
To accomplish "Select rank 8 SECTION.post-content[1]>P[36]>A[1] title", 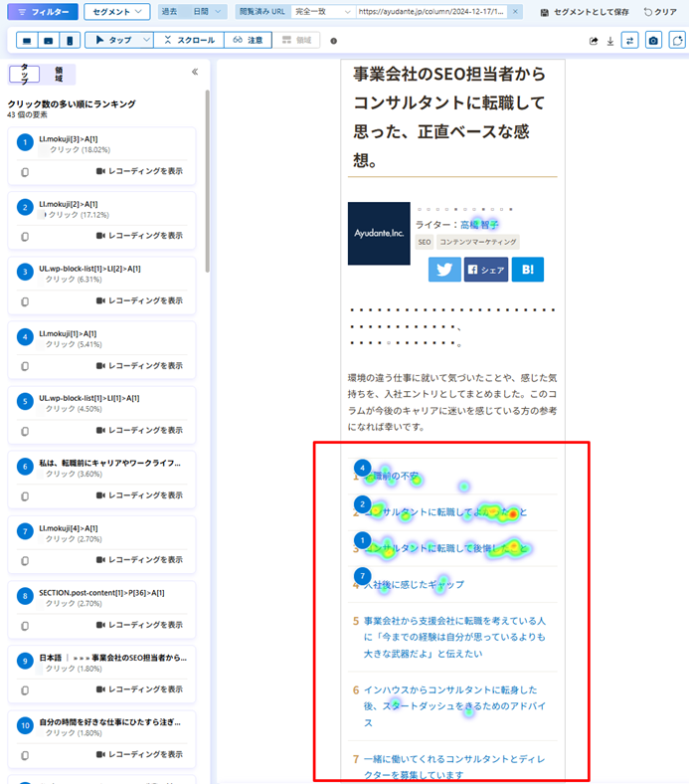I will pos(102,593).
